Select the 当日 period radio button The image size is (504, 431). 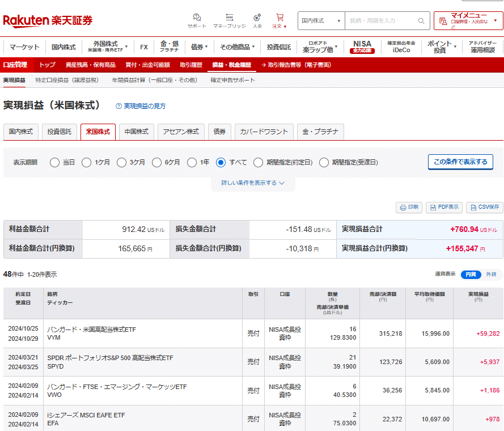point(55,162)
